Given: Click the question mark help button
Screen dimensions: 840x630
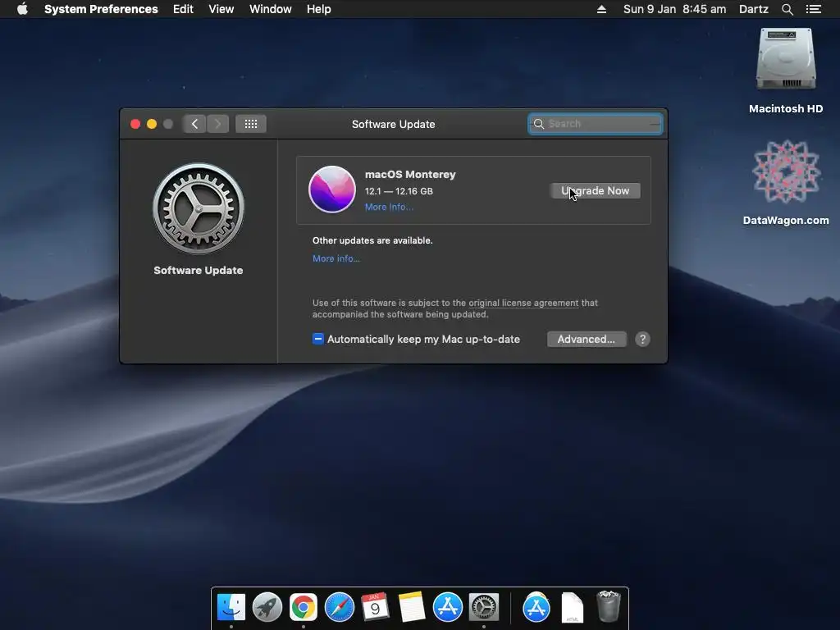Looking at the screenshot, I should pyautogui.click(x=642, y=339).
